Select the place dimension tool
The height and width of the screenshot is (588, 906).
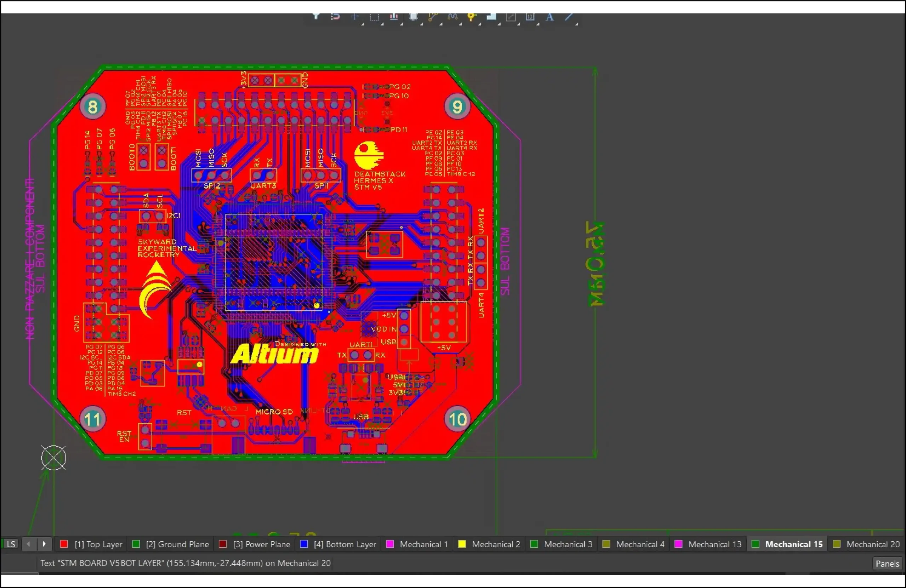point(530,17)
